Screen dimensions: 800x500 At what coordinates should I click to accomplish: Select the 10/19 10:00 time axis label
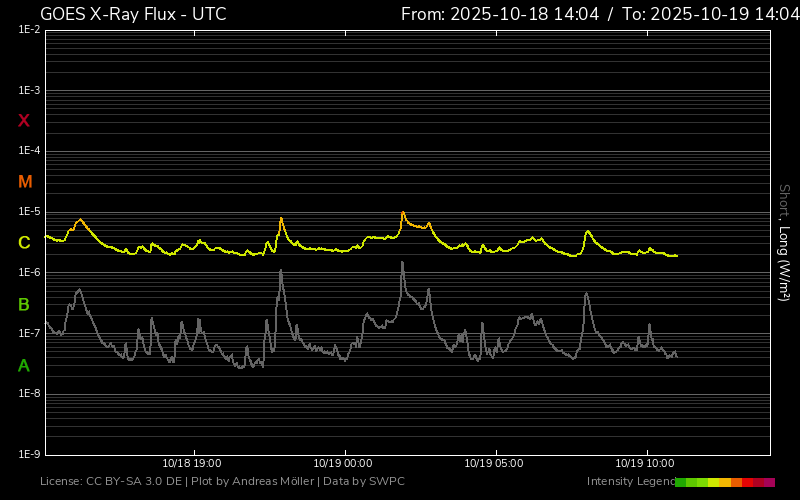tap(646, 464)
